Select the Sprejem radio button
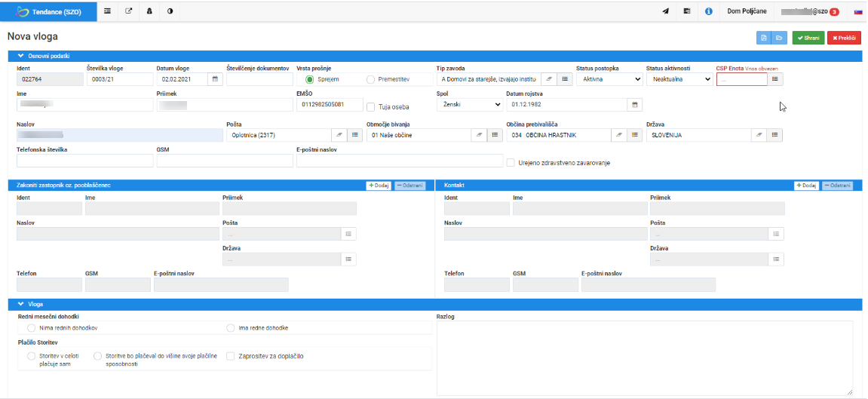The height and width of the screenshot is (399, 868). [x=309, y=79]
